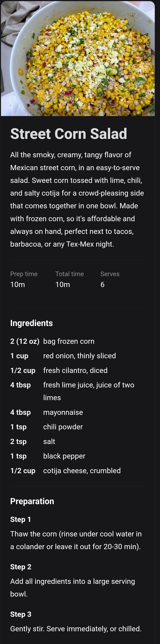Select the Step 2 instructions text
160x644 pixels.
[72, 587]
